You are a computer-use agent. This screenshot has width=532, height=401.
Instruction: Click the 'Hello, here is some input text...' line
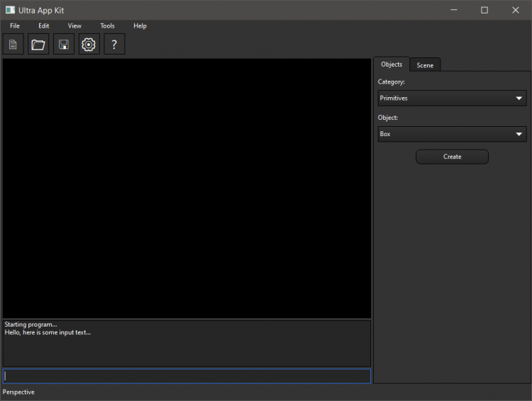click(48, 332)
